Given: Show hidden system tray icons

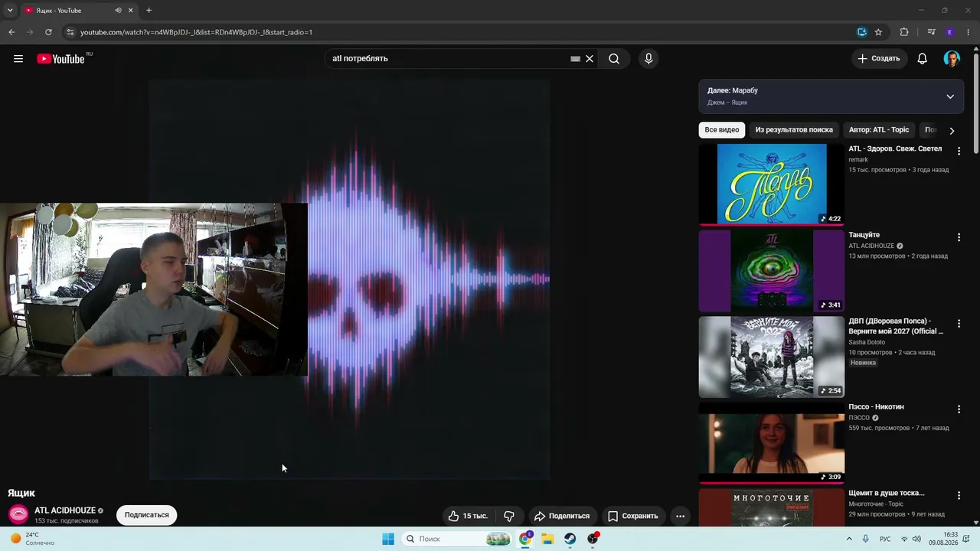Looking at the screenshot, I should [849, 539].
